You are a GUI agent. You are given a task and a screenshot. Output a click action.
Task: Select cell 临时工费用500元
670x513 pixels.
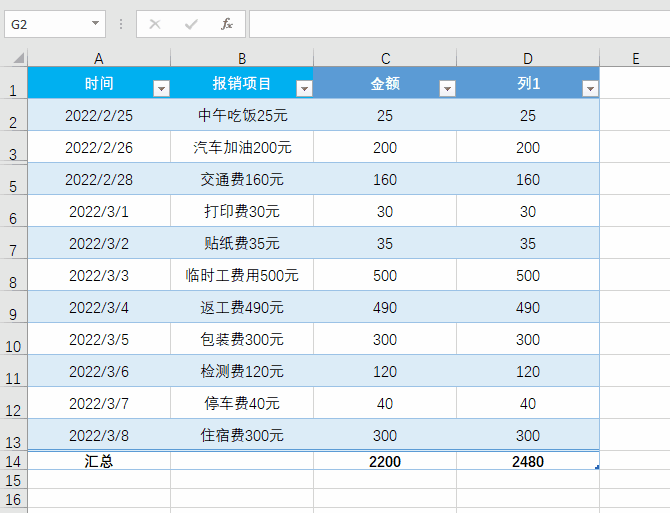point(242,275)
